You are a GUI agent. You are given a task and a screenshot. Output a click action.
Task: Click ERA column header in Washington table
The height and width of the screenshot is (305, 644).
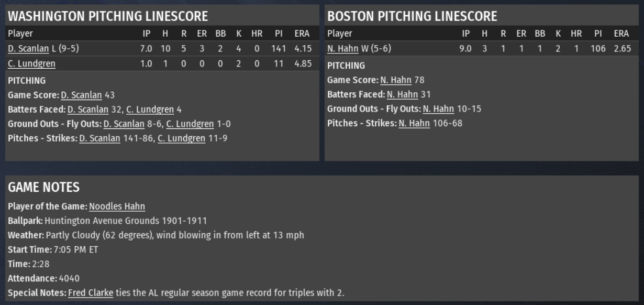[x=302, y=34]
